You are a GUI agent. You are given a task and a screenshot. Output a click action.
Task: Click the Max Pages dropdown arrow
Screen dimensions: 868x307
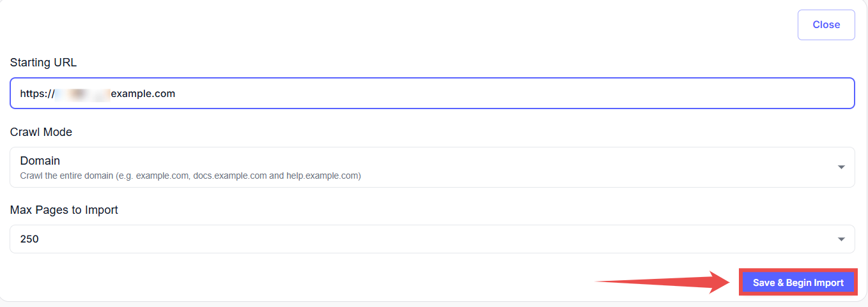click(x=841, y=239)
